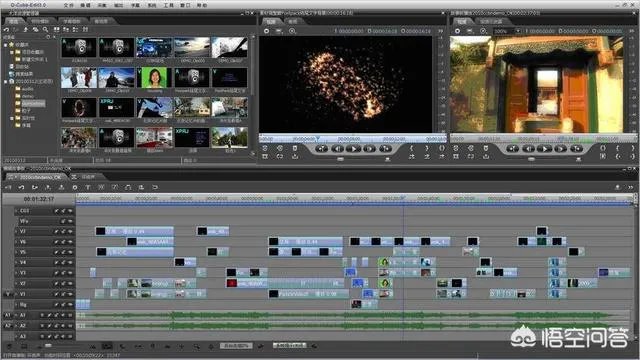Screen dimensions: 640x360
Task: Open the 工具 menu
Action: [169, 5]
